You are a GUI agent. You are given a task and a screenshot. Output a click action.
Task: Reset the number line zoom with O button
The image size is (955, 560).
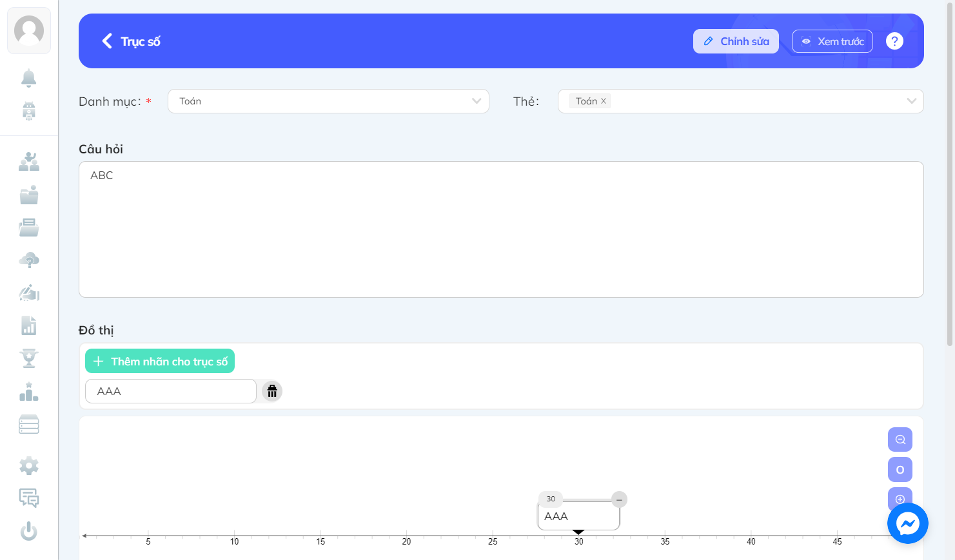pos(900,470)
